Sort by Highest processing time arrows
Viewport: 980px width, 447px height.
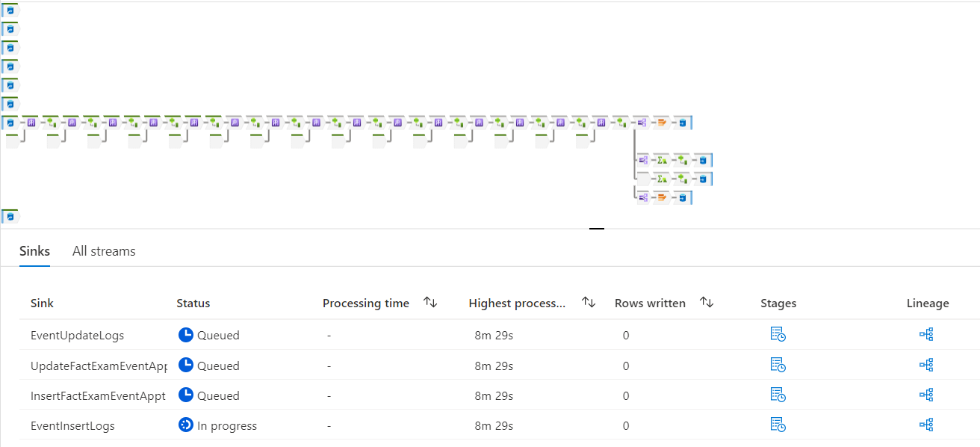pos(589,303)
